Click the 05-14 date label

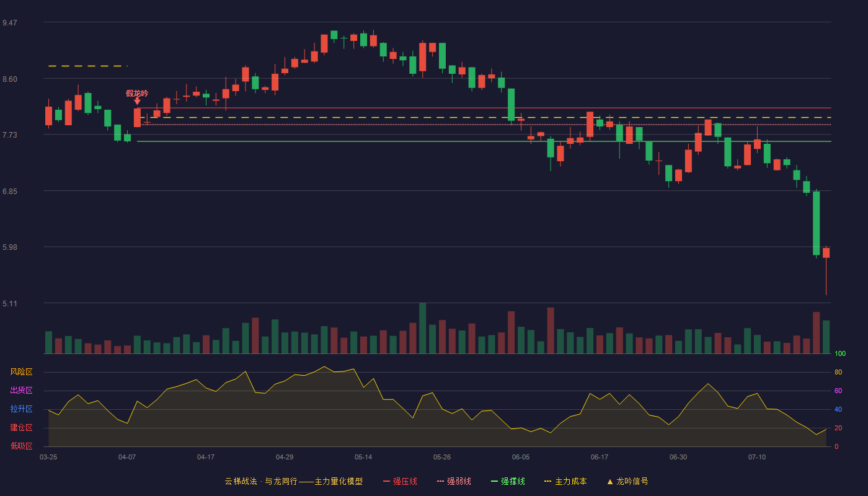tap(363, 457)
